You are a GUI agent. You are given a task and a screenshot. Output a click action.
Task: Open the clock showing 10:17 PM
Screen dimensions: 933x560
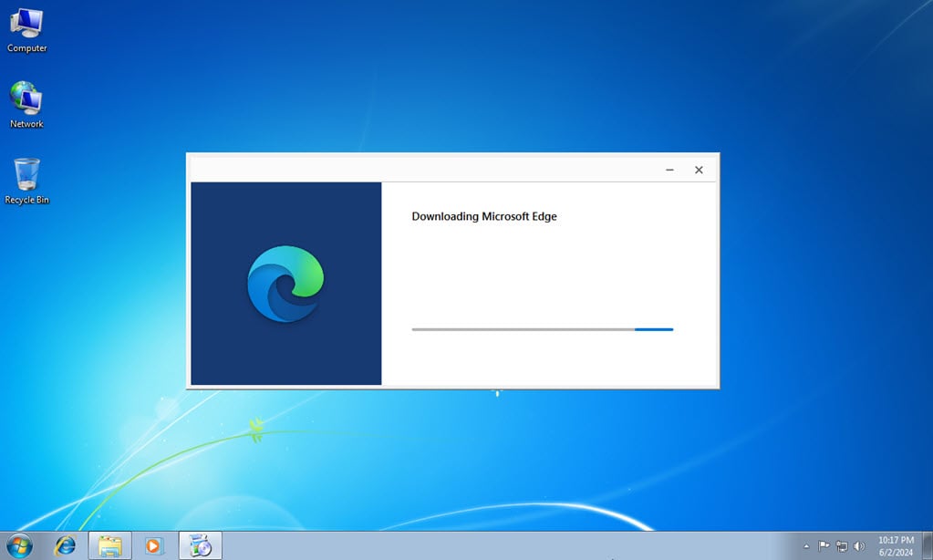(895, 540)
